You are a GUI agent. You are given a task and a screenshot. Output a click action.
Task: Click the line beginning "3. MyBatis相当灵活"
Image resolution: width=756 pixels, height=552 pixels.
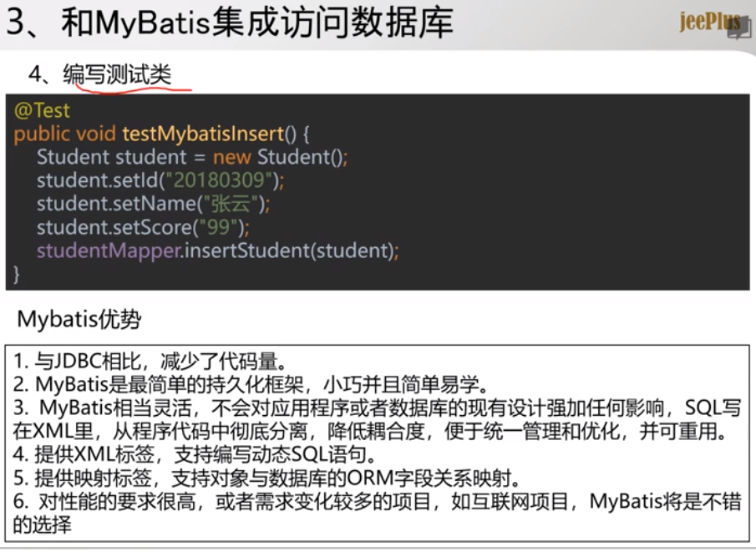377,408
